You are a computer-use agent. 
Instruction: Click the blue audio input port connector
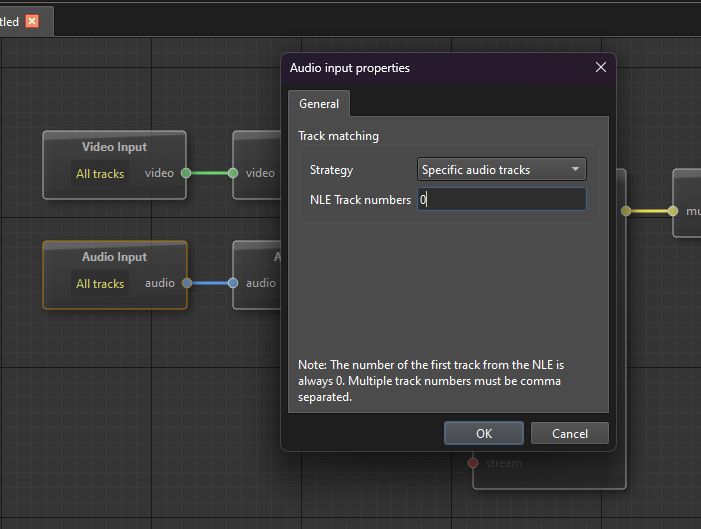coord(233,283)
